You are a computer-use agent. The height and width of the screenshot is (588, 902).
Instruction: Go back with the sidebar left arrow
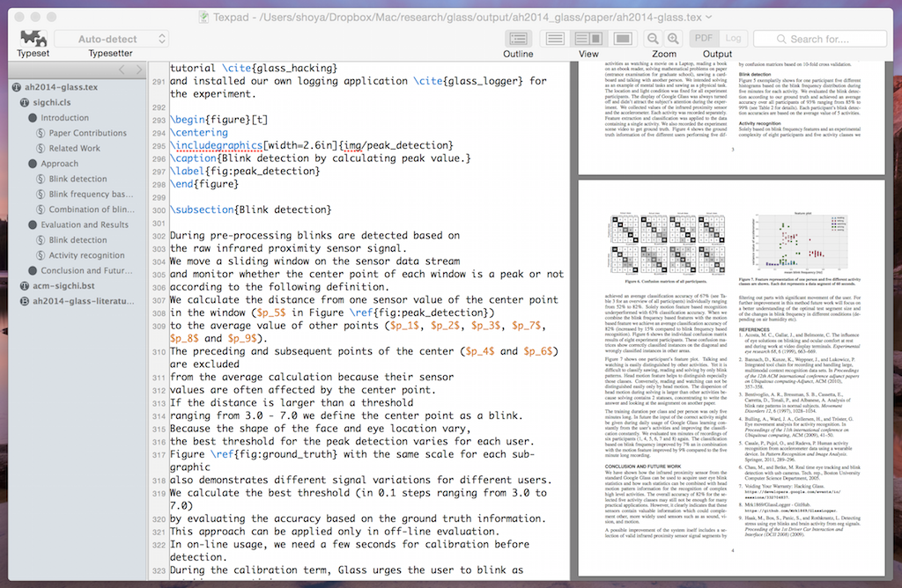[x=122, y=70]
